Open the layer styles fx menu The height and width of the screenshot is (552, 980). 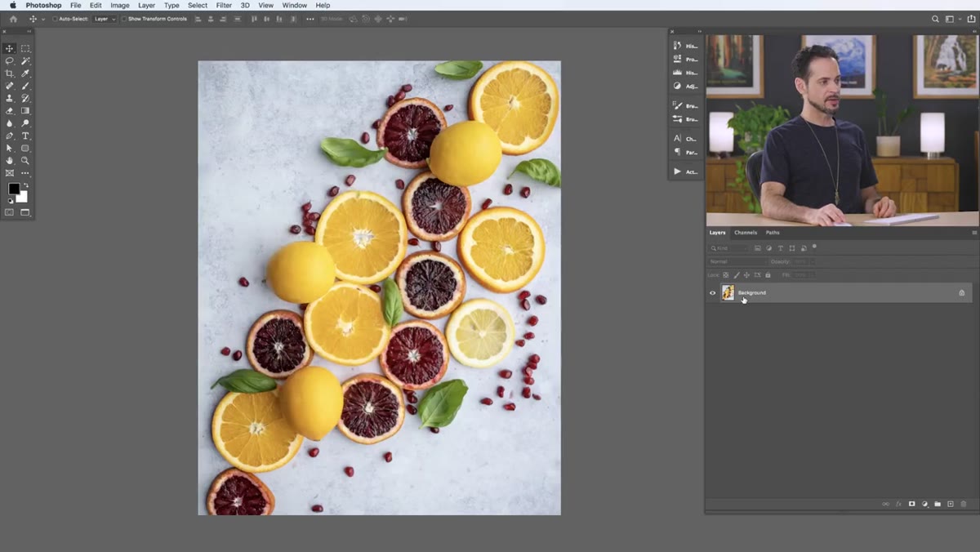[x=898, y=504]
